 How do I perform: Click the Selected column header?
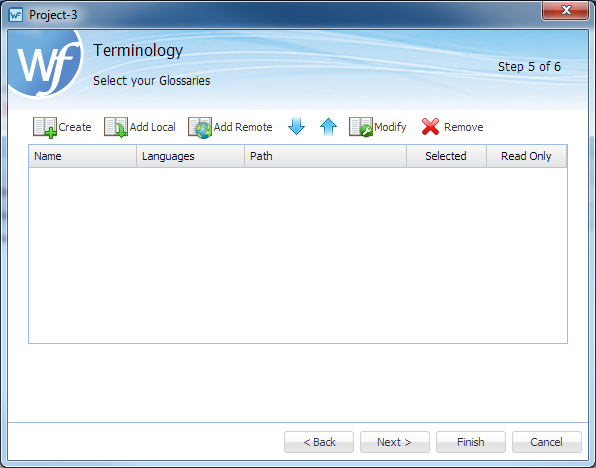[447, 156]
